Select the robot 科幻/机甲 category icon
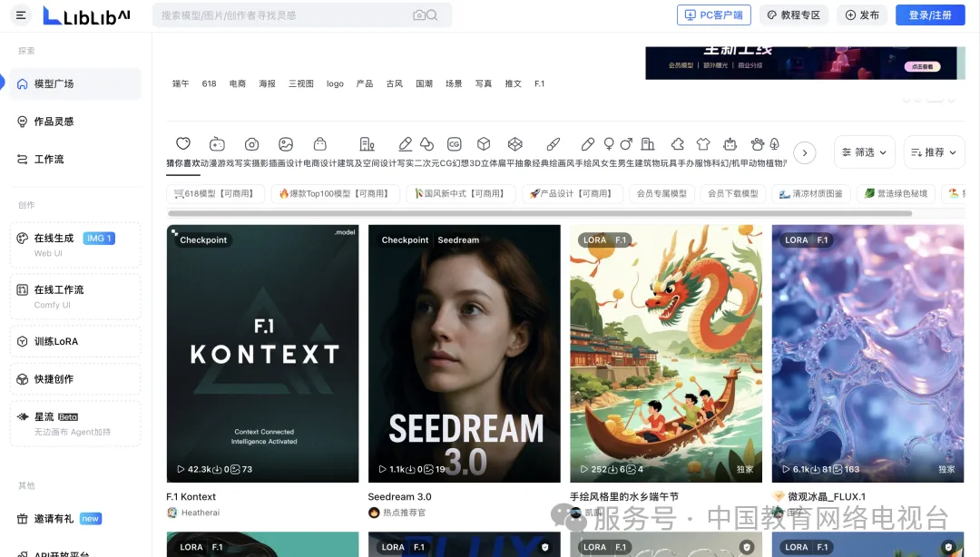This screenshot has height=557, width=980. [730, 144]
